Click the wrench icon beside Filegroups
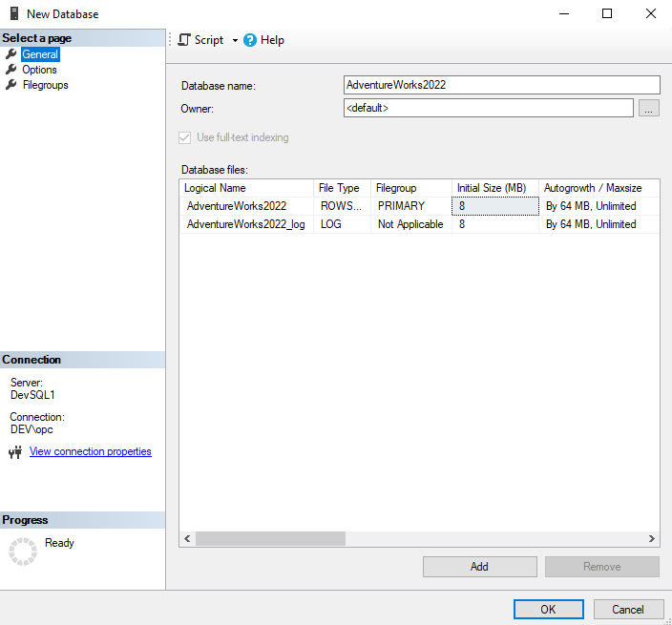Screen dimensions: 672x625 point(11,84)
